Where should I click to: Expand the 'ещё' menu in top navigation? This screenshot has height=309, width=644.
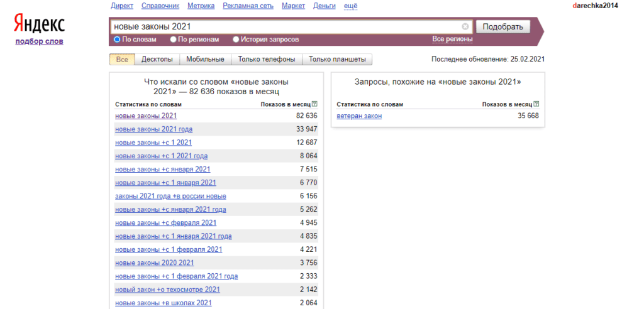pyautogui.click(x=352, y=6)
